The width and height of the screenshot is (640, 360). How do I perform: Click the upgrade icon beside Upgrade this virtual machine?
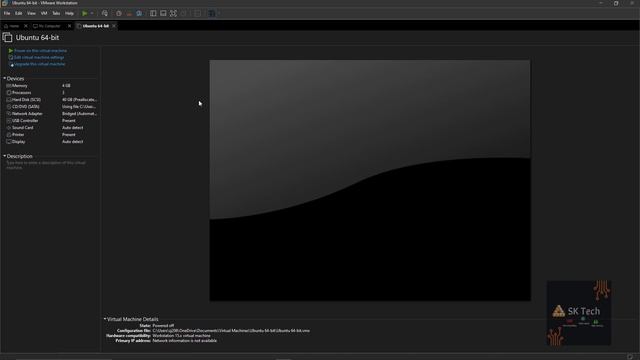tap(11, 64)
